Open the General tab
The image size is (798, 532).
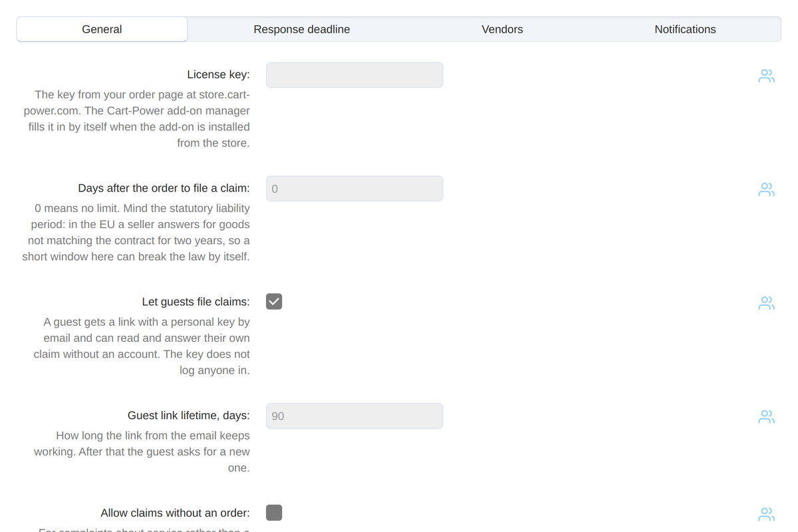[x=102, y=29]
